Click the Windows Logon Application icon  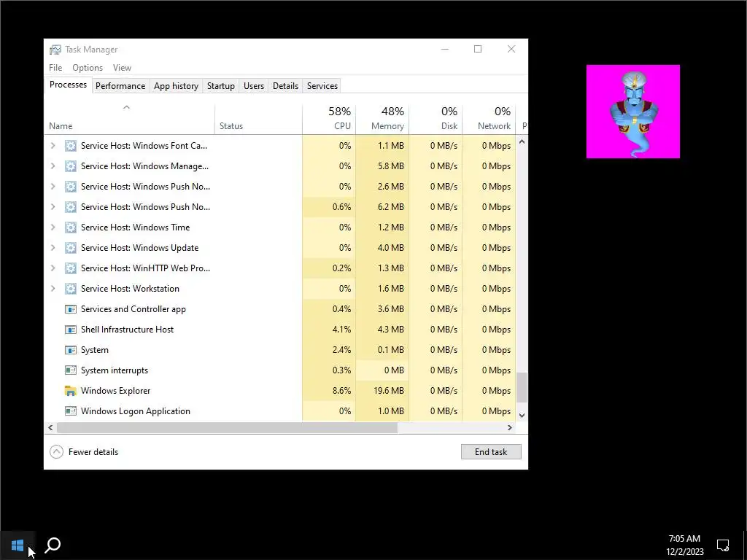71,411
